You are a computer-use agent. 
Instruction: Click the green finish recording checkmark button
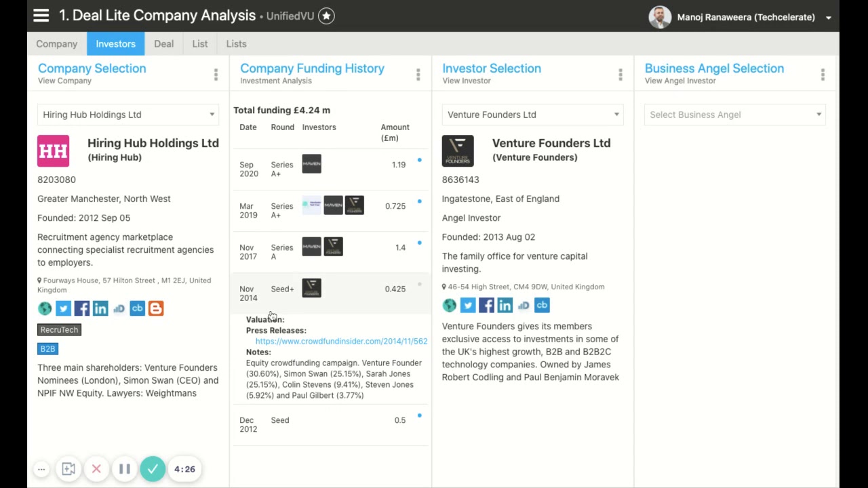coord(153,469)
